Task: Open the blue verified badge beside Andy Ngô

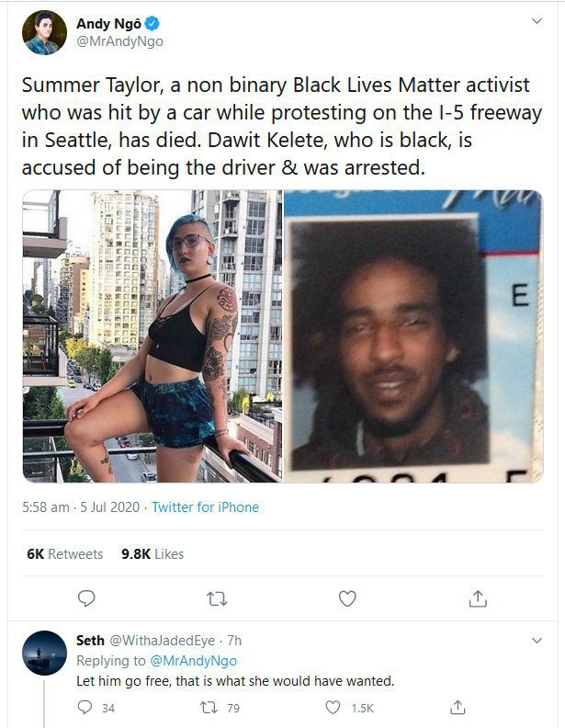Action: (x=153, y=23)
